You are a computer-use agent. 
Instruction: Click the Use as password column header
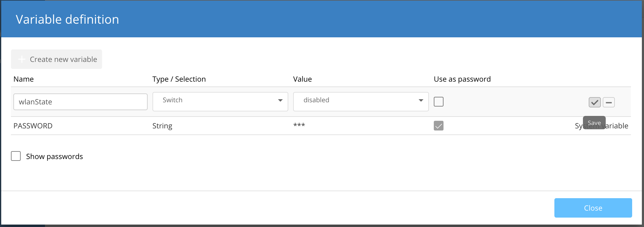point(462,79)
